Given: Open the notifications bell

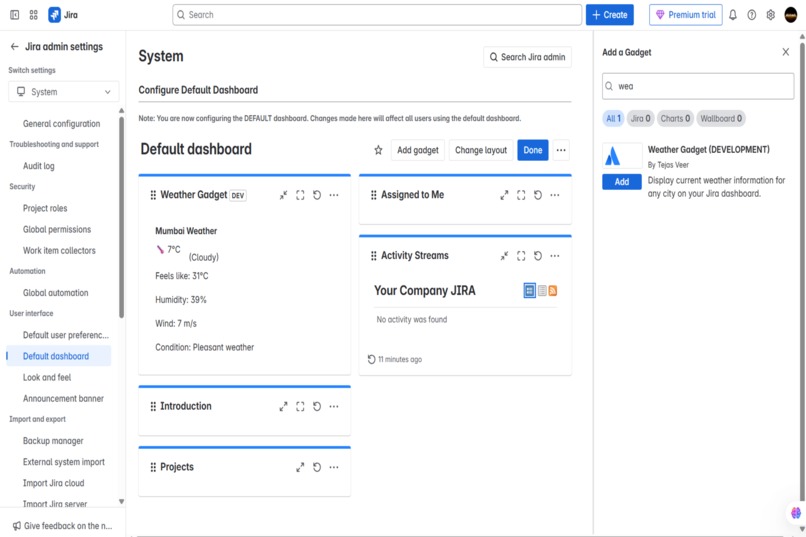Looking at the screenshot, I should coord(733,15).
